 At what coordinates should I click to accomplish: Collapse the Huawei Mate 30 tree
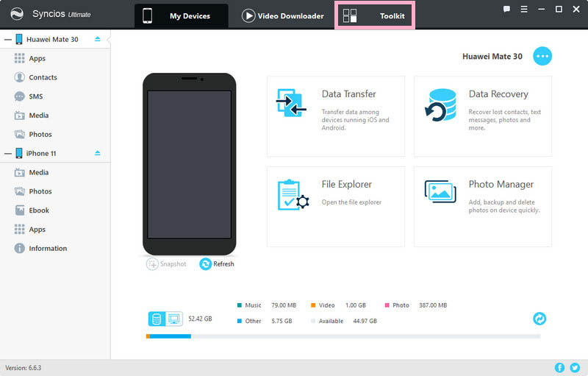click(8, 40)
